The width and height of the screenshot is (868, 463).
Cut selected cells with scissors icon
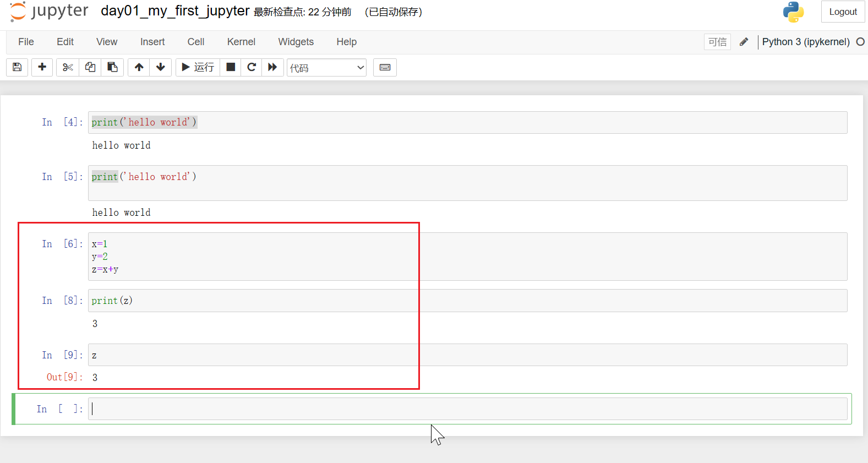[x=68, y=67]
